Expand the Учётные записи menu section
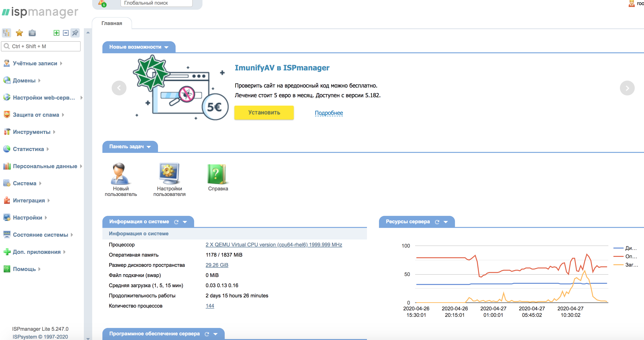The width and height of the screenshot is (644, 340). (35, 63)
